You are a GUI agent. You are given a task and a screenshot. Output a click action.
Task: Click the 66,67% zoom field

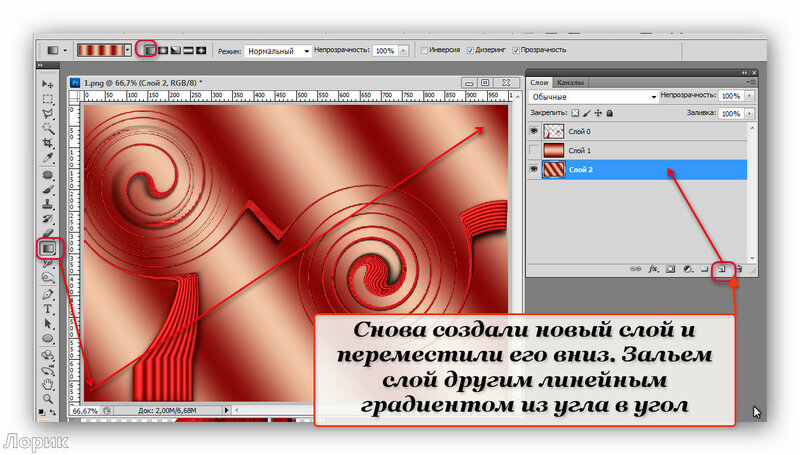85,410
